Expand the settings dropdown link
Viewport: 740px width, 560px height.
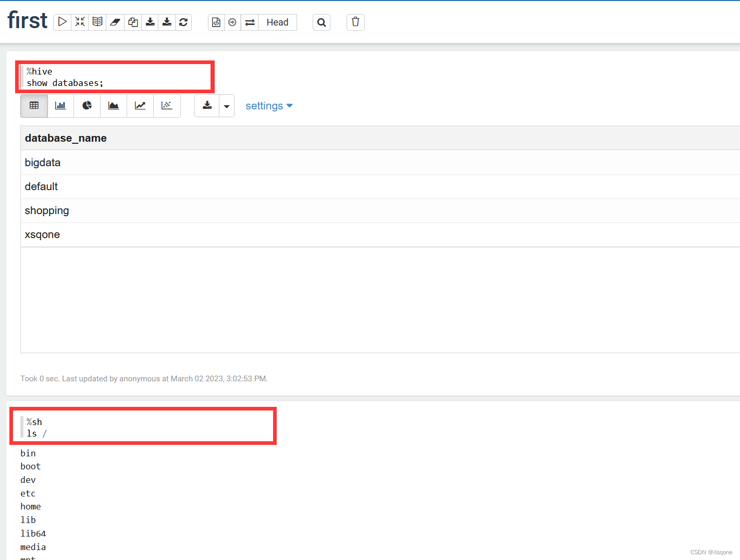pos(269,106)
